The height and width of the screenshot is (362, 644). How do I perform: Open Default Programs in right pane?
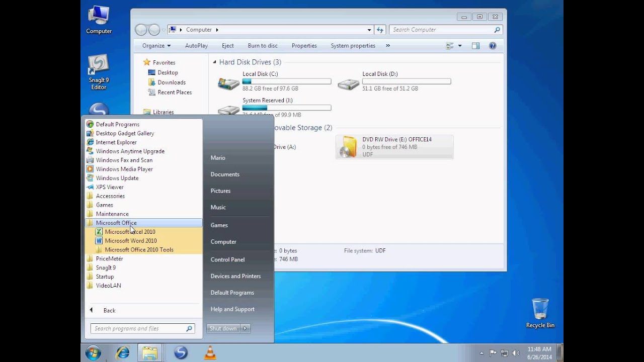[x=232, y=293]
